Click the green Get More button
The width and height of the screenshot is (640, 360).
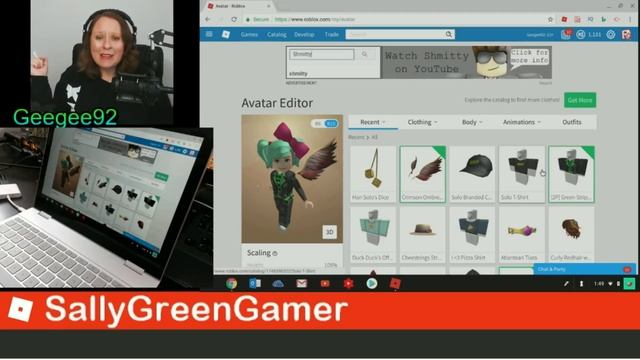(580, 100)
